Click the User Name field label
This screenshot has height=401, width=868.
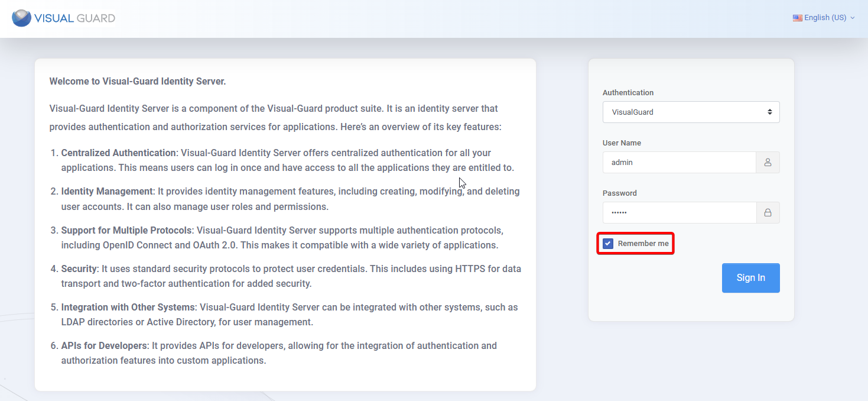click(622, 143)
